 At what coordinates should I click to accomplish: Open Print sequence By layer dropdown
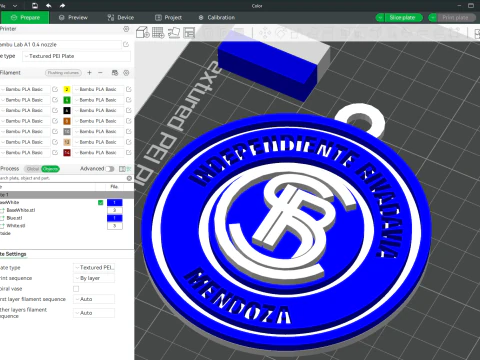tap(94, 278)
